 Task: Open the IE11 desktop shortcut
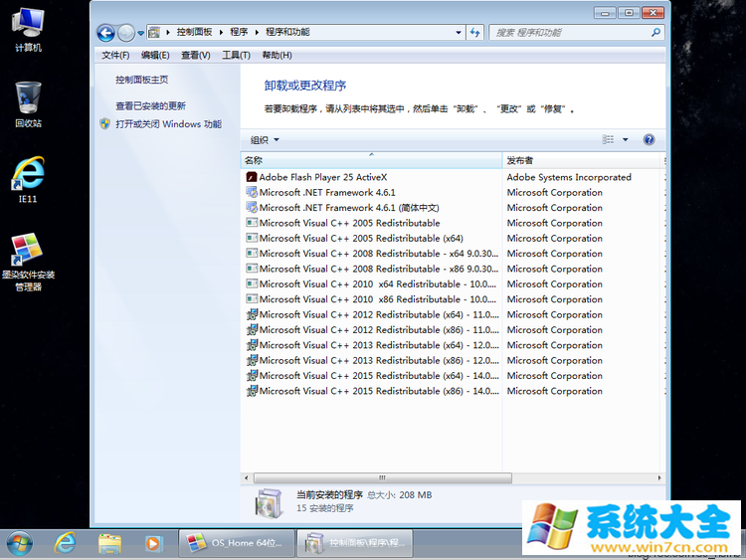tap(28, 180)
